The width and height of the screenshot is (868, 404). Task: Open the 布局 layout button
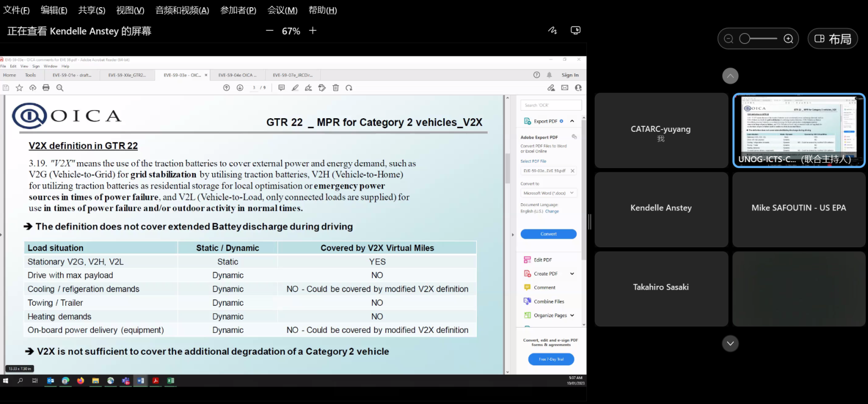click(833, 39)
